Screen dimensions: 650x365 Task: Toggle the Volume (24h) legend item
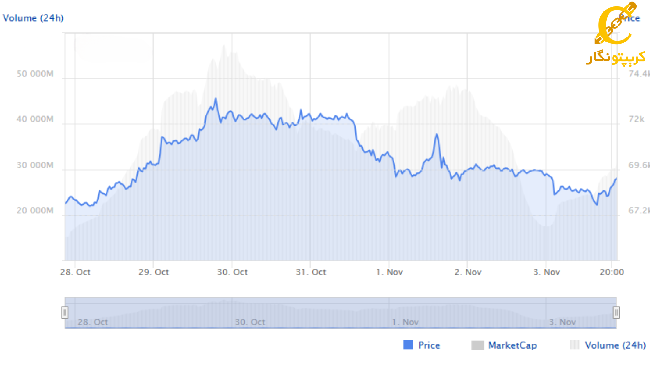(x=608, y=345)
